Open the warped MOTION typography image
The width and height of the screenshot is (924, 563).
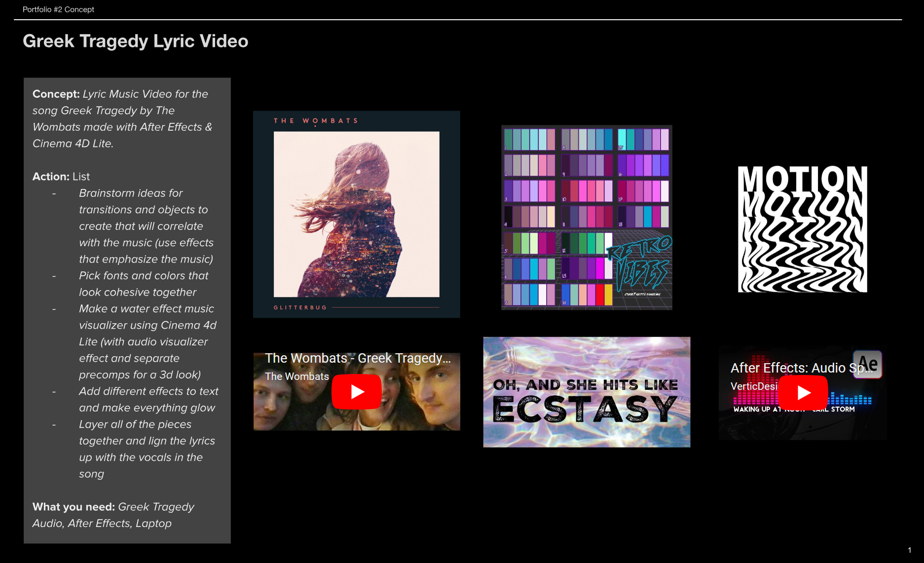[x=803, y=229]
